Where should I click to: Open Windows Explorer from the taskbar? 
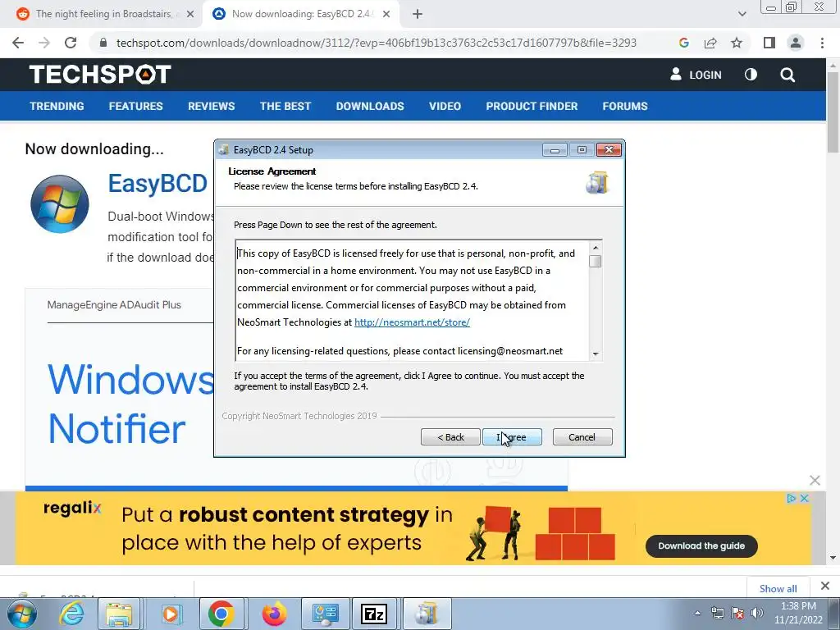pos(119,614)
